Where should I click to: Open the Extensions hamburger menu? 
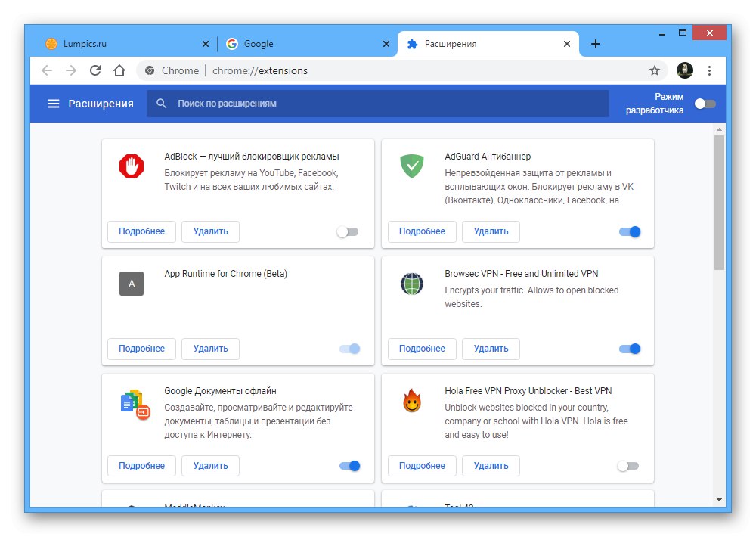click(x=54, y=104)
